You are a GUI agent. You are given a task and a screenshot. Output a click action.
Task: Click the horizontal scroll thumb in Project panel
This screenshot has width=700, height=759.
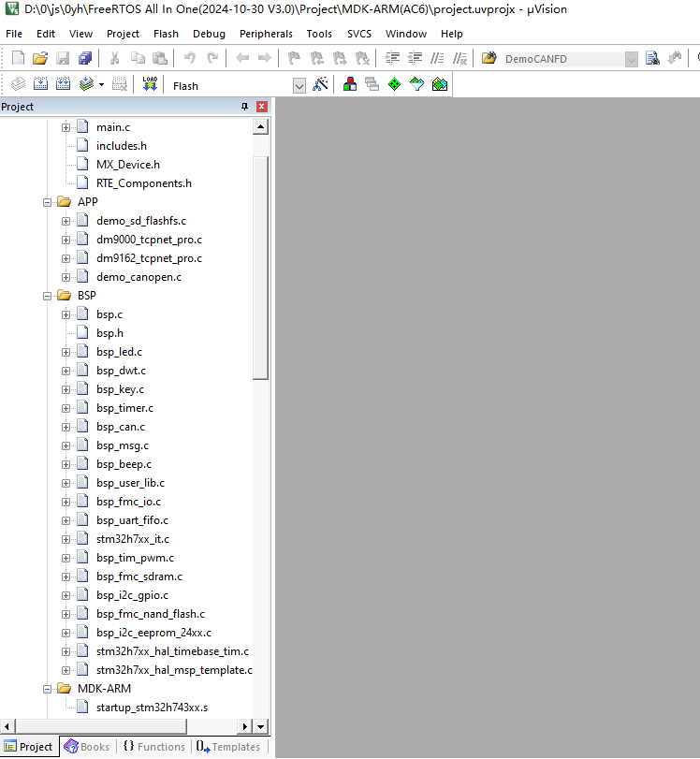click(101, 726)
